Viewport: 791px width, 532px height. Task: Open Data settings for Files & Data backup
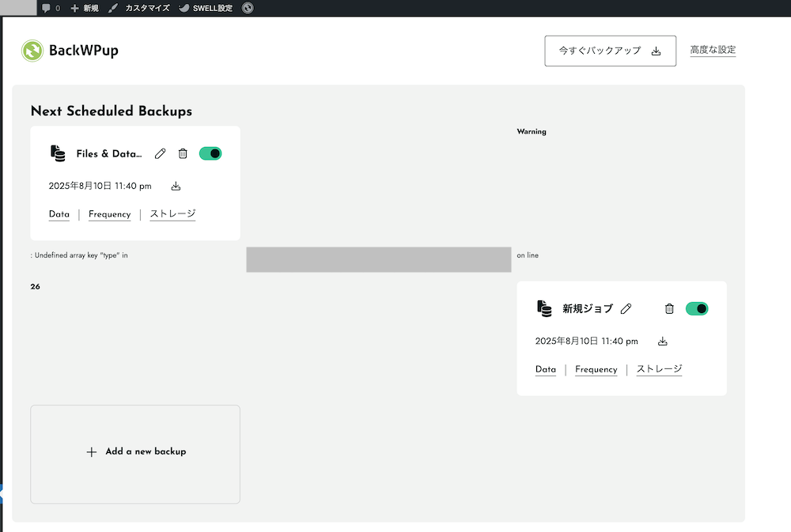[x=59, y=214]
